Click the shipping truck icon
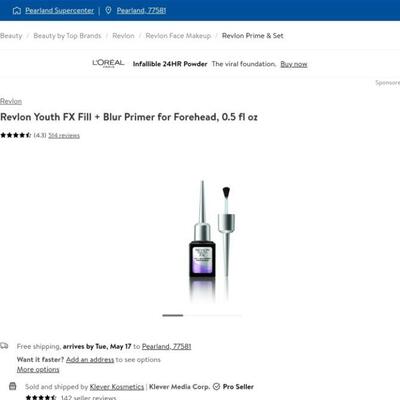 pyautogui.click(x=4, y=346)
